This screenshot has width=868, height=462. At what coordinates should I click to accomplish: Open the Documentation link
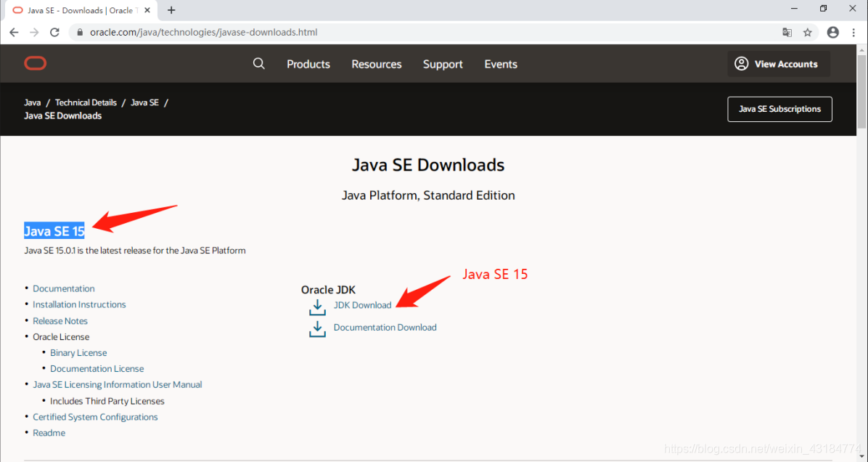pos(64,288)
